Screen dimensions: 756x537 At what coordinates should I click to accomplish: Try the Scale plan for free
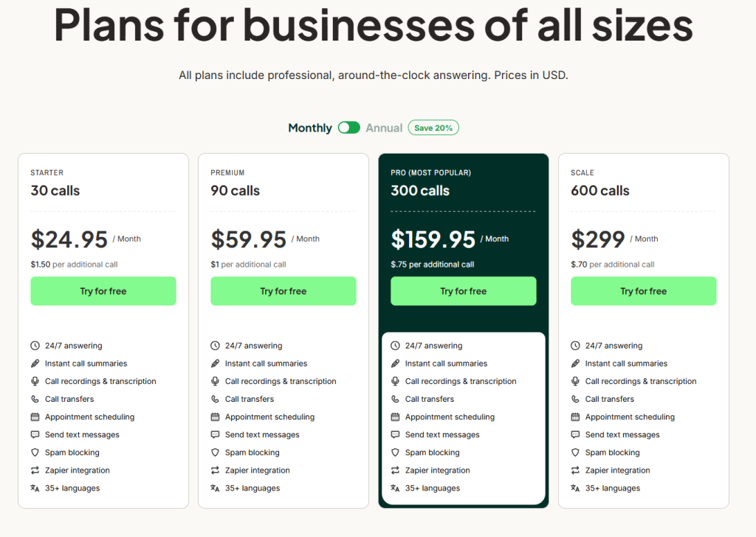coord(644,291)
